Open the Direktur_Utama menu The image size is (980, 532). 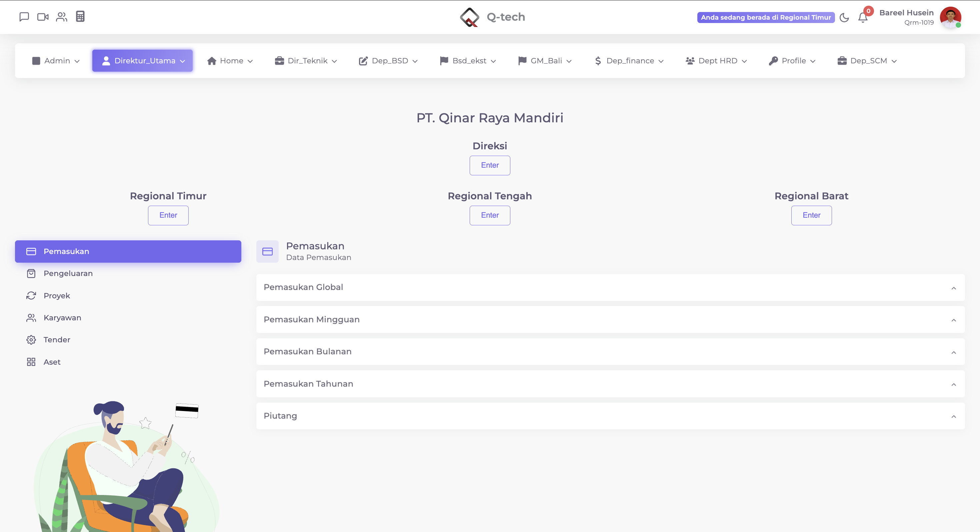point(142,61)
